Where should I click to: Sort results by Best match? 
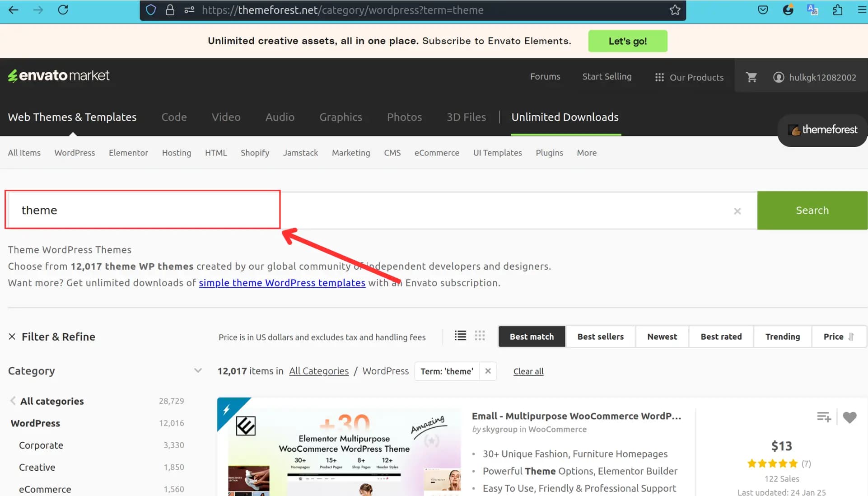(x=532, y=337)
